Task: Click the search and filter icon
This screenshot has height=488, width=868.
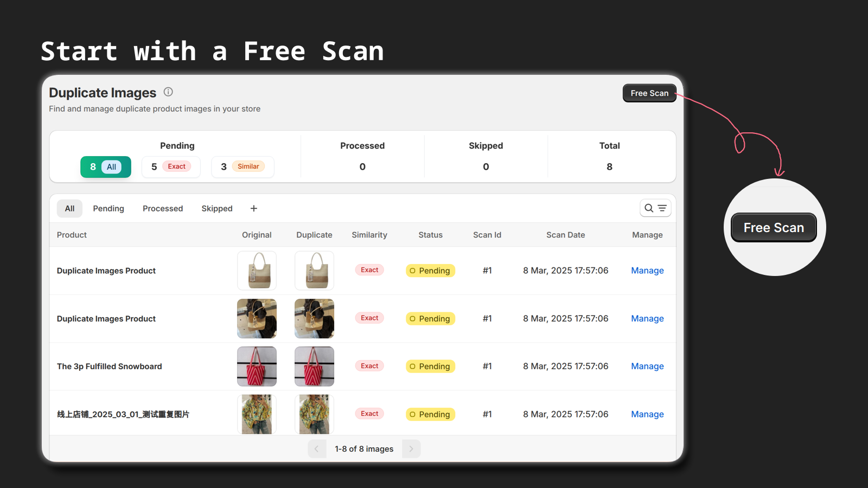Action: tap(655, 208)
